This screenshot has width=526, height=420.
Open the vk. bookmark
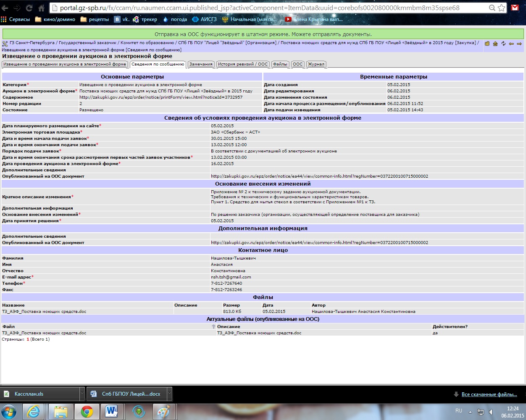(122, 19)
